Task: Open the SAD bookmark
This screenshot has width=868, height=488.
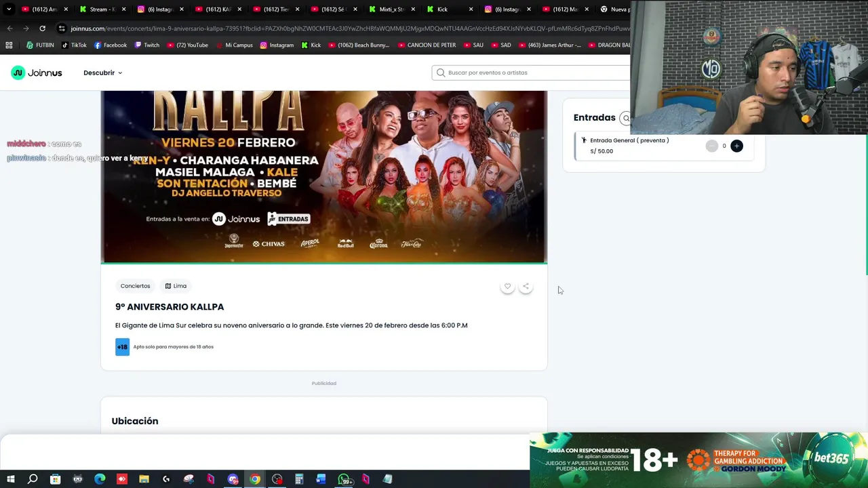Action: [500, 45]
